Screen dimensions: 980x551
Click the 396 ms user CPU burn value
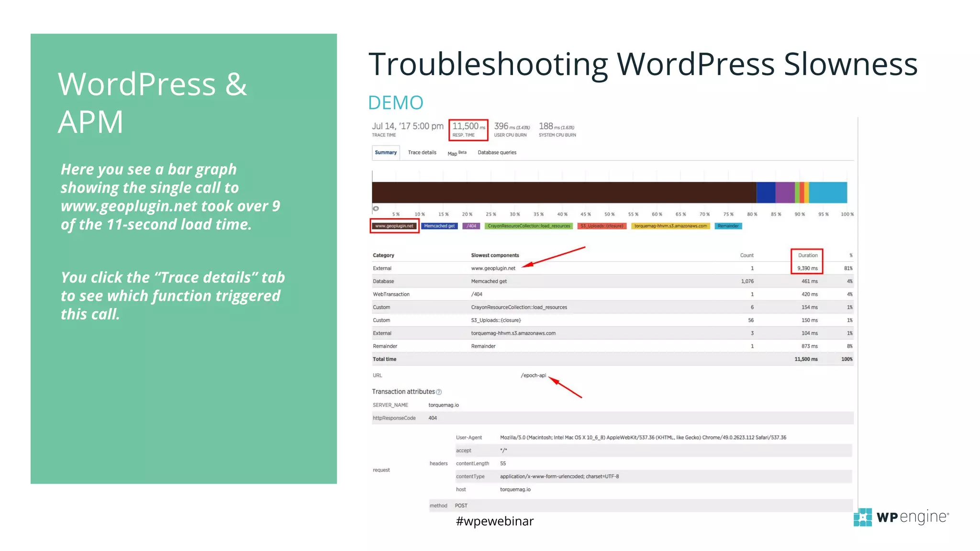click(x=512, y=126)
